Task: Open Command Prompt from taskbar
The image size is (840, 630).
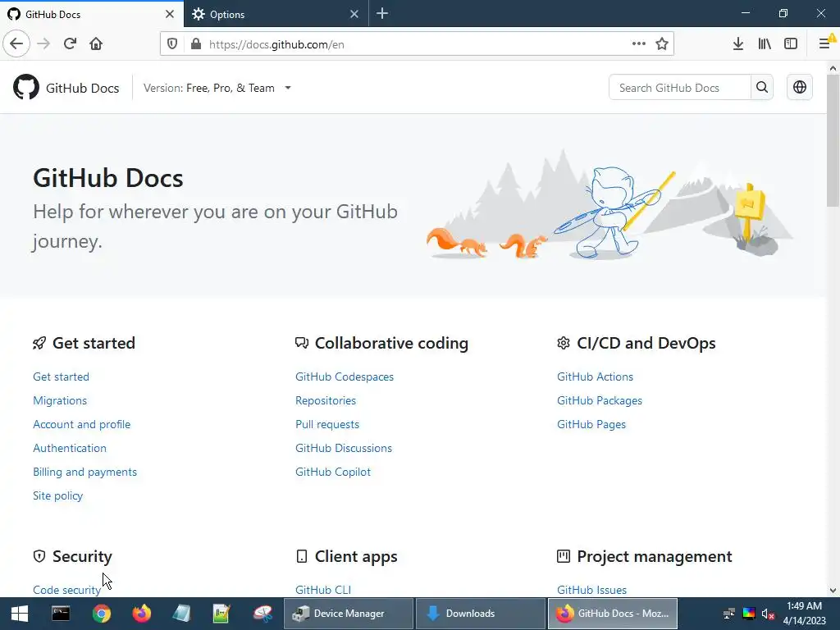Action: [x=61, y=614]
